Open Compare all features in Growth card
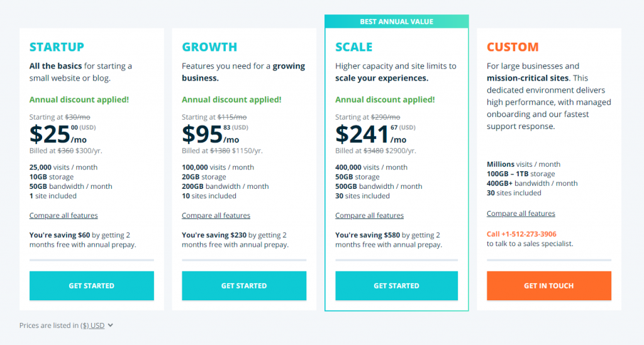Image resolution: width=644 pixels, height=345 pixels. tap(216, 216)
